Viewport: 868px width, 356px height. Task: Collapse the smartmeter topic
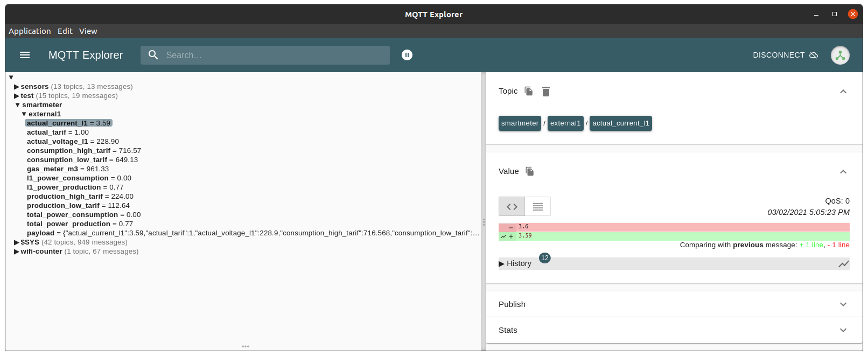click(17, 105)
